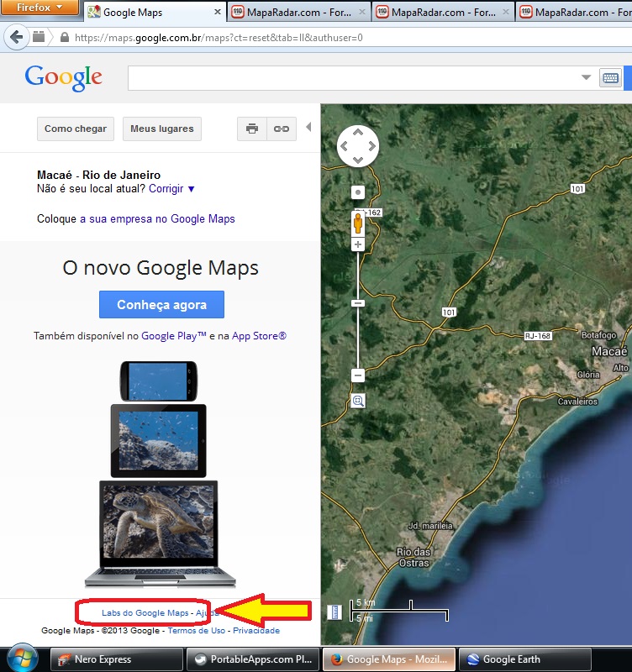Click the Macaé city label on map

point(609,351)
